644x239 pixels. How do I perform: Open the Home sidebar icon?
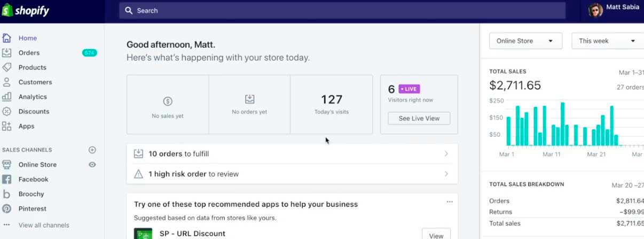click(x=6, y=38)
